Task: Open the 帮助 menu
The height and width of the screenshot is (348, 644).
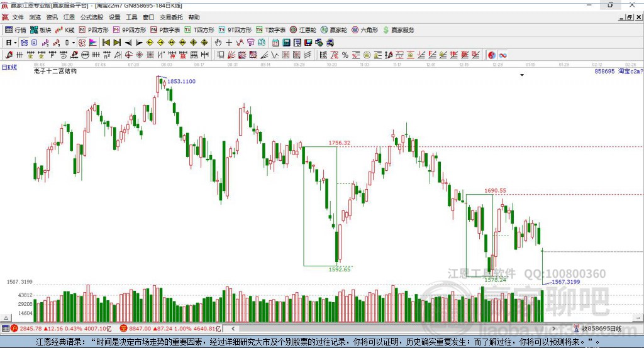Action: [x=194, y=17]
